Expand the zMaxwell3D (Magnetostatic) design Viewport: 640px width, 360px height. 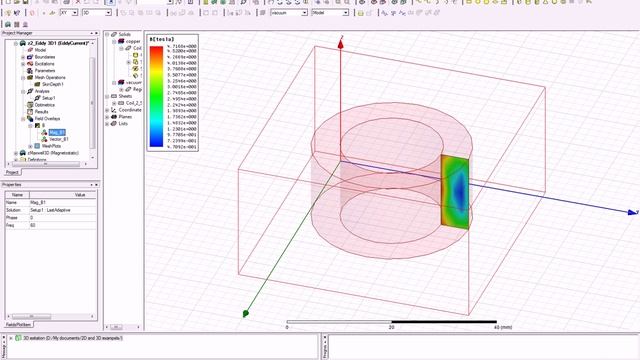click(x=16, y=153)
